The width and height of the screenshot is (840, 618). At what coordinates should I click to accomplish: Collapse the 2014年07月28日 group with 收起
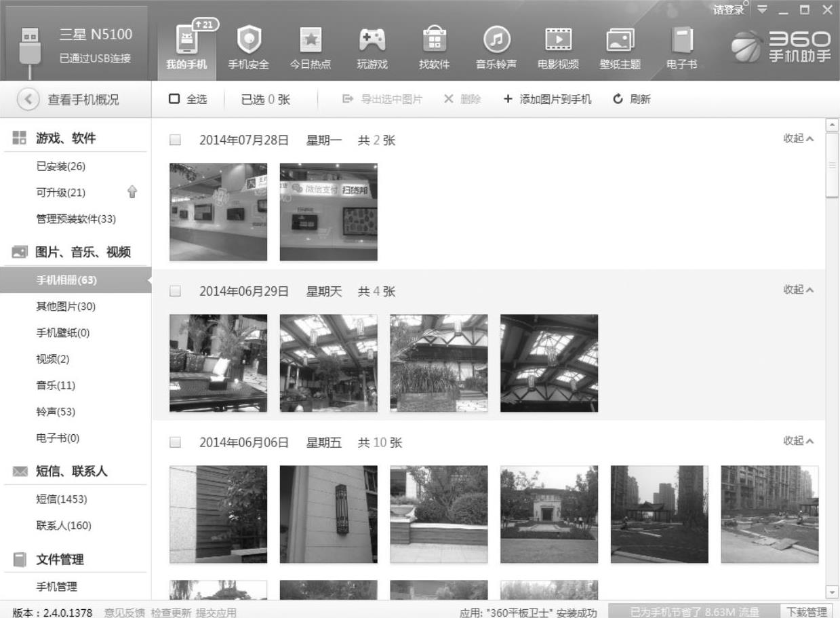799,138
